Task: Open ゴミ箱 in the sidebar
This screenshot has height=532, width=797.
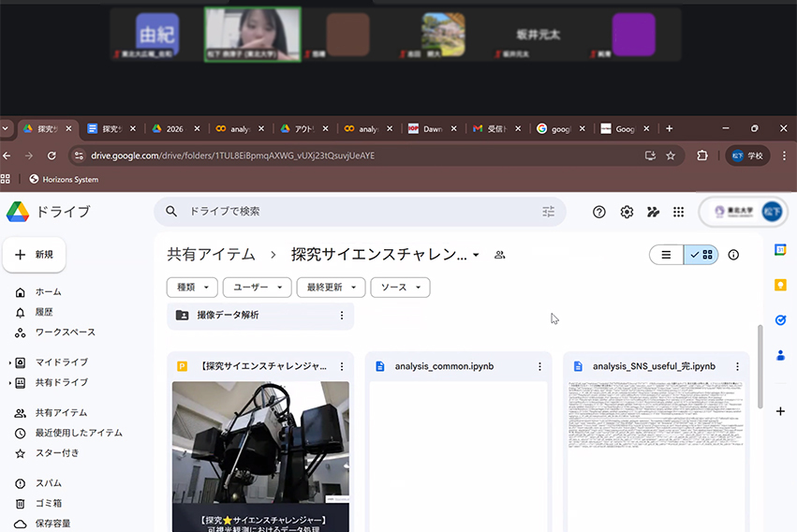Action: coord(48,503)
